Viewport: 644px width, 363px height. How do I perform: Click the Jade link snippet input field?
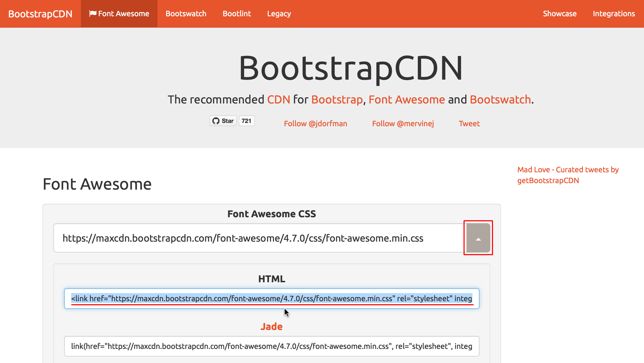[272, 346]
